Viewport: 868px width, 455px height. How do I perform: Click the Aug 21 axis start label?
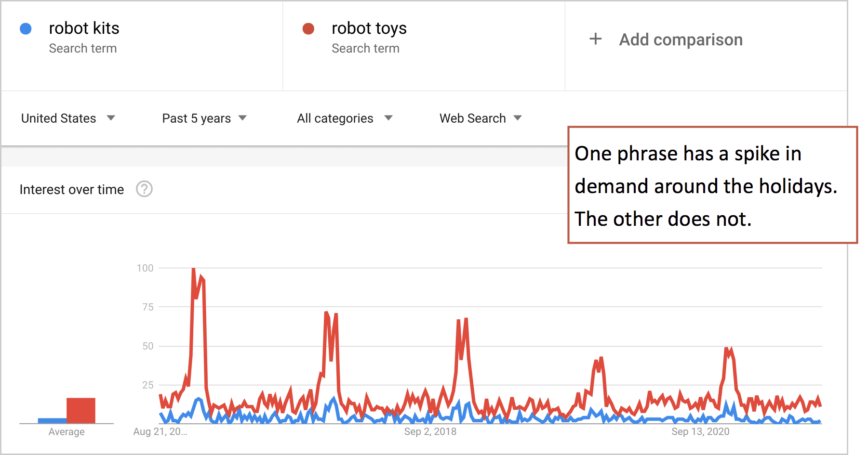tap(160, 431)
